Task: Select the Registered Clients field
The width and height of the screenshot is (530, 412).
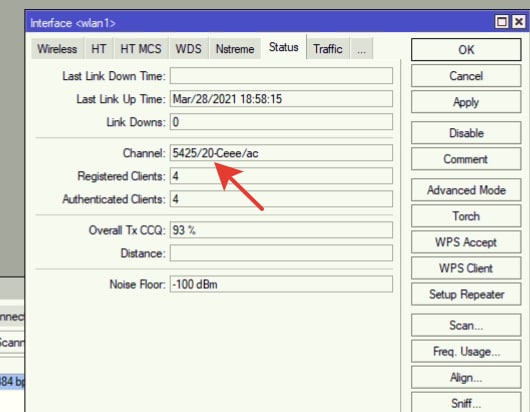Action: point(281,176)
